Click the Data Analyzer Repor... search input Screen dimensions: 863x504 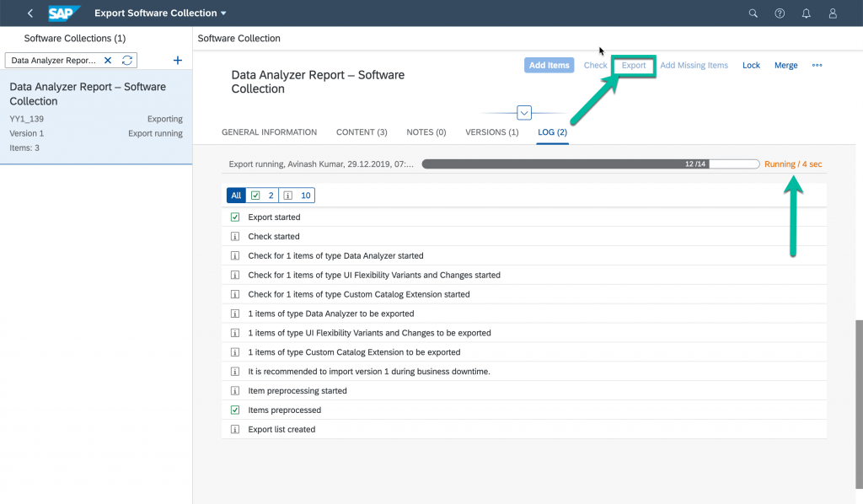pyautogui.click(x=53, y=60)
